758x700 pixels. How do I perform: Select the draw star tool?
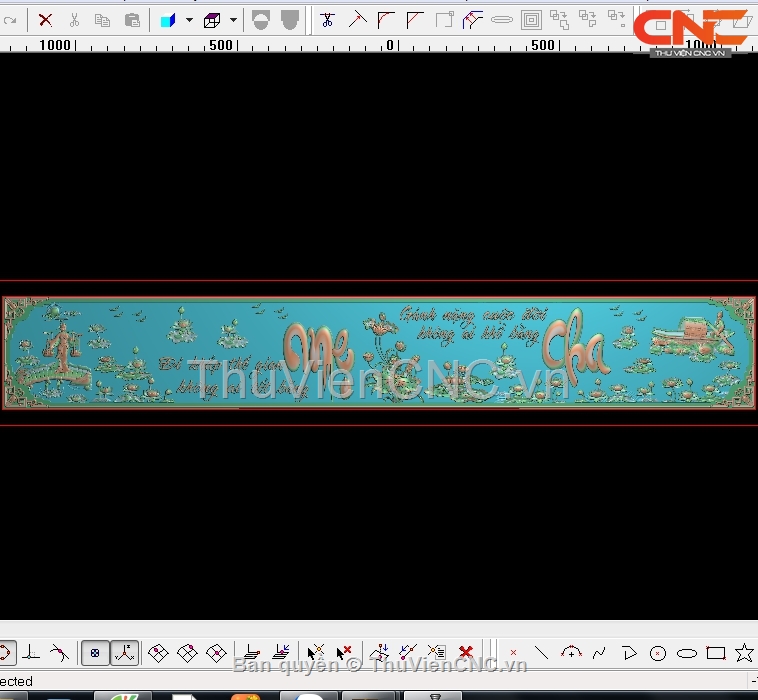[744, 653]
